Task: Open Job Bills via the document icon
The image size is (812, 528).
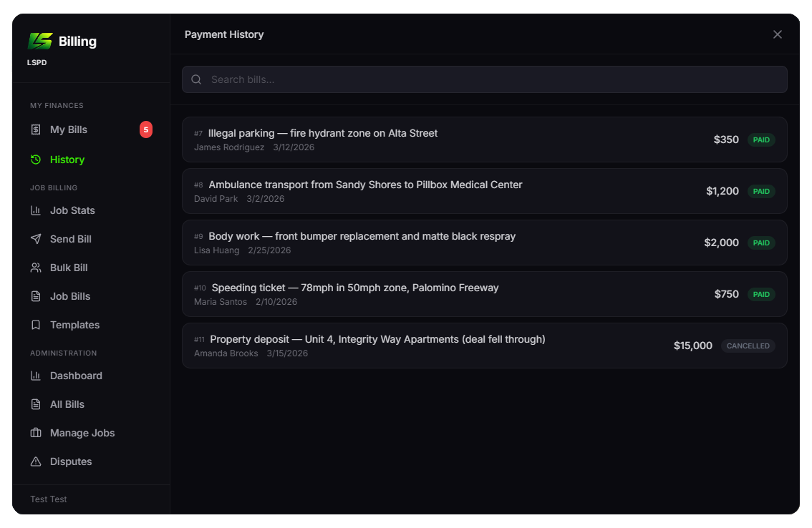Action: click(35, 295)
